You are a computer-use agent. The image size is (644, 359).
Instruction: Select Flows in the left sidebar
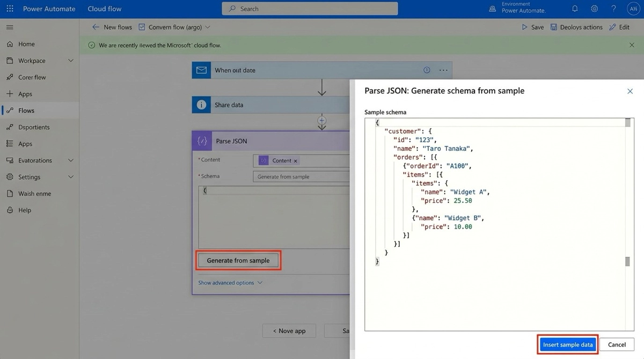[x=26, y=111]
